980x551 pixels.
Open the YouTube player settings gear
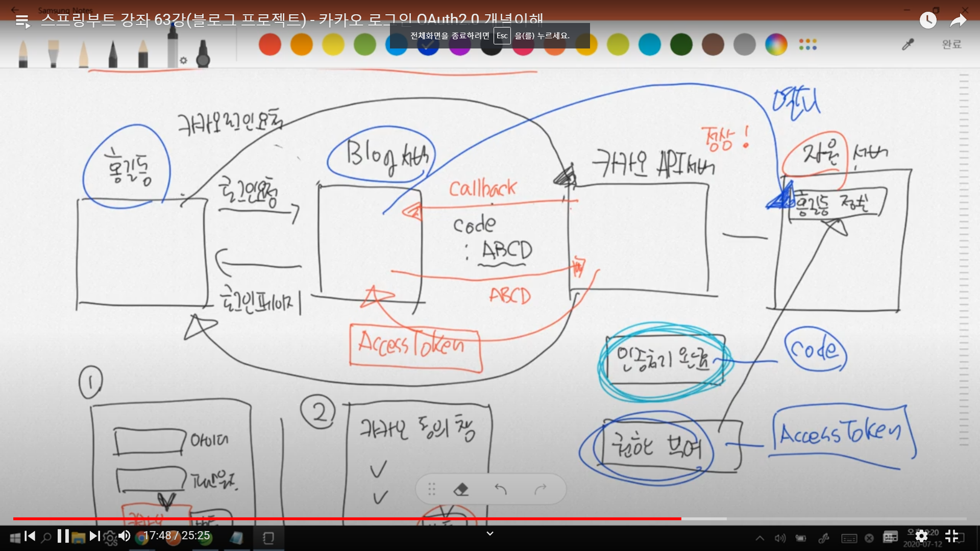(x=921, y=536)
